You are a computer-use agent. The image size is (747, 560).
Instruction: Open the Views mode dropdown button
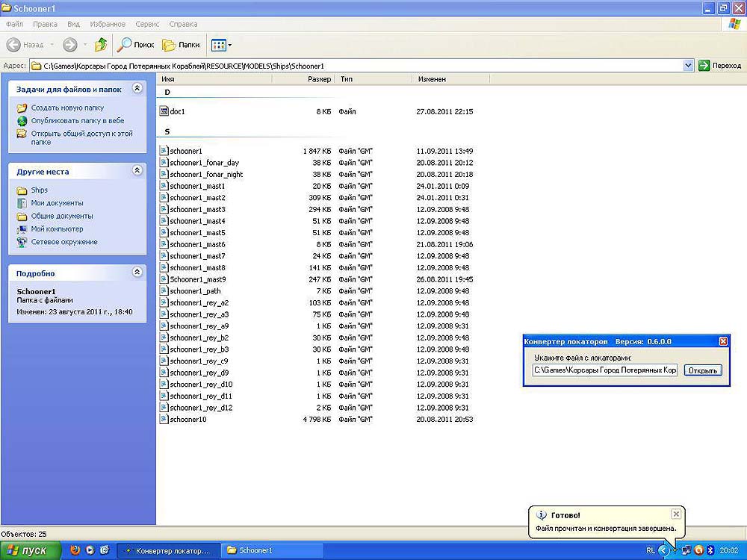coord(221,46)
